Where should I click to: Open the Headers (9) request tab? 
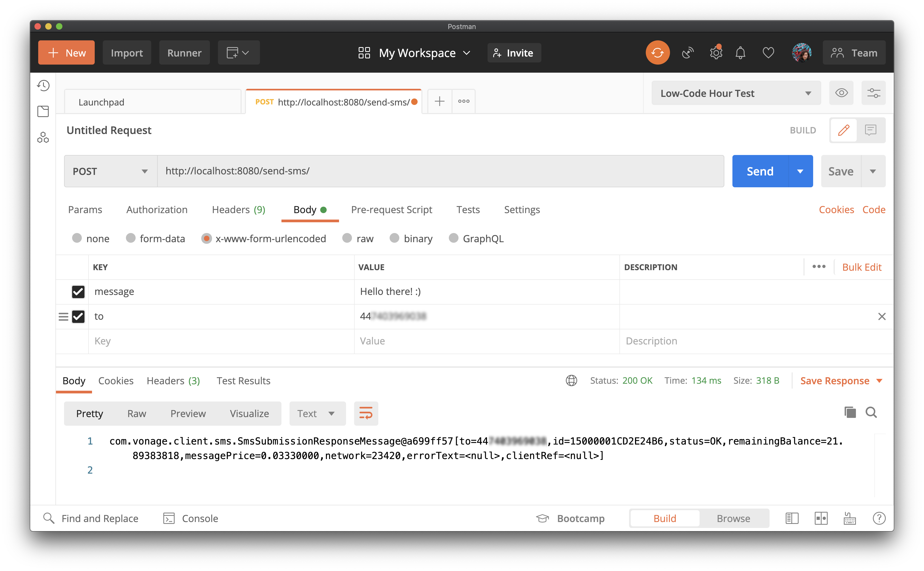pyautogui.click(x=238, y=210)
